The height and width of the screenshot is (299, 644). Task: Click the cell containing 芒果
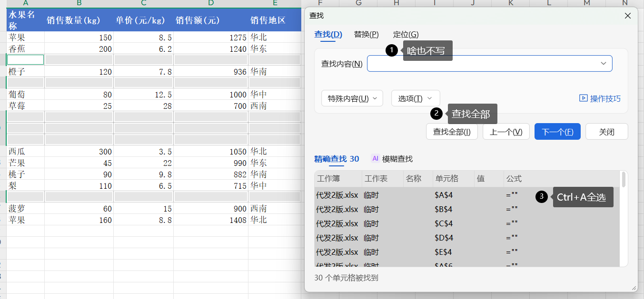coord(25,163)
